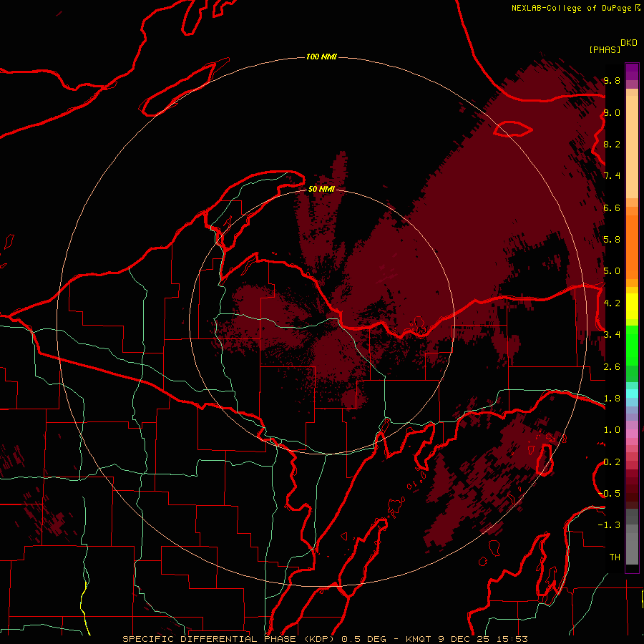The image size is (644, 644).
Task: Pick the yellow segment of the color scale
Action: coord(632,306)
